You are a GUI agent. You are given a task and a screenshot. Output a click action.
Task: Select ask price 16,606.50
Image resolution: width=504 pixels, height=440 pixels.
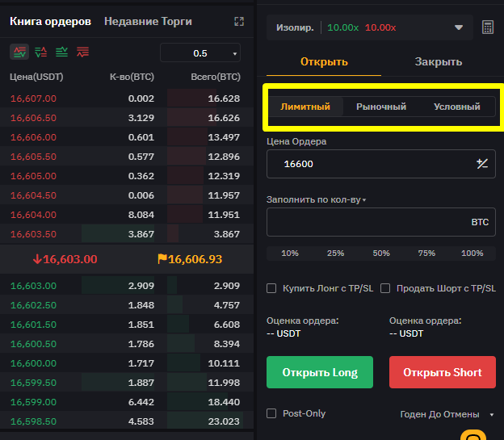pyautogui.click(x=33, y=118)
